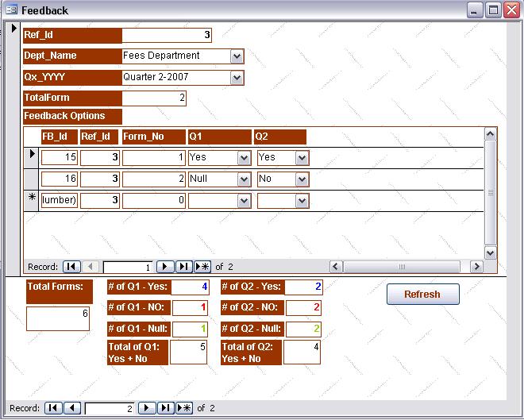
Task: Maximize the Feedback window
Action: pyautogui.click(x=493, y=10)
